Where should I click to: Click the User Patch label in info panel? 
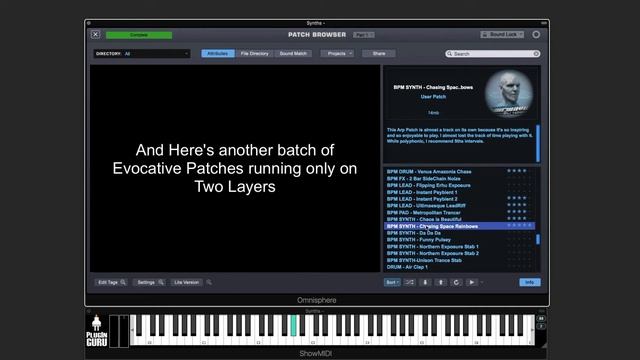click(433, 97)
